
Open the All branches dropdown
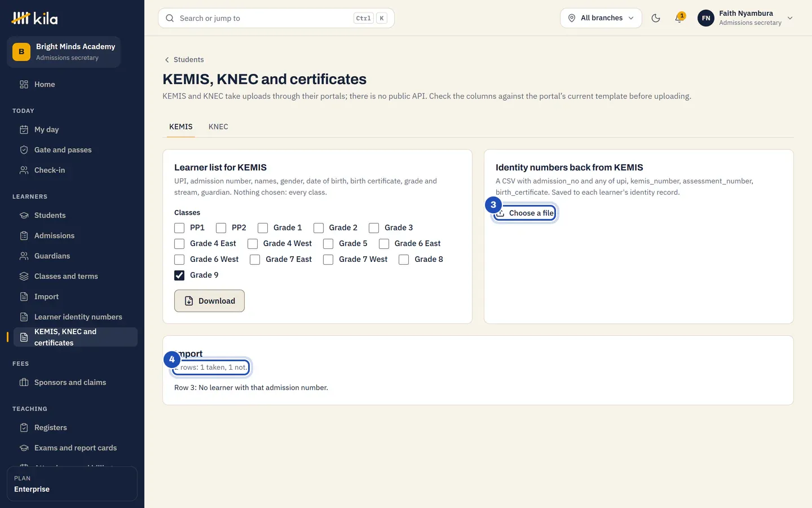(x=601, y=18)
